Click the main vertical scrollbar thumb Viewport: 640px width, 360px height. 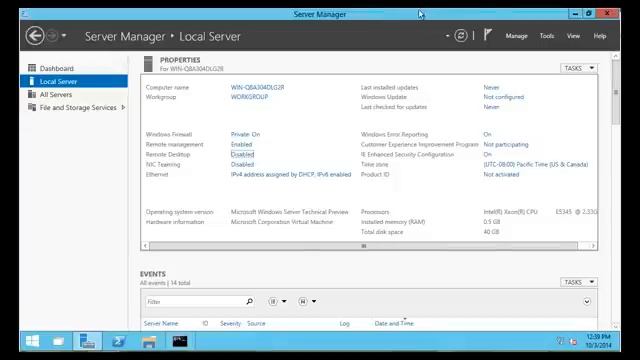point(616,92)
